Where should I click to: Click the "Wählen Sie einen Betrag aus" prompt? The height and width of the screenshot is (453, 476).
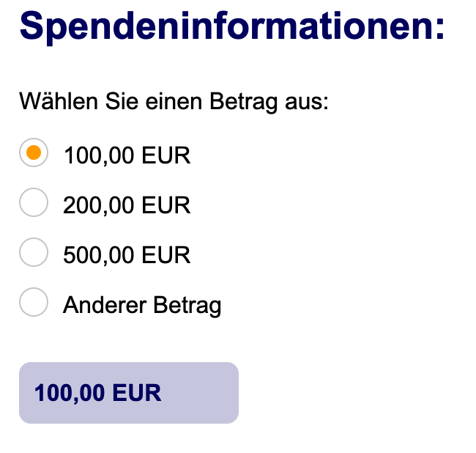pos(174,100)
